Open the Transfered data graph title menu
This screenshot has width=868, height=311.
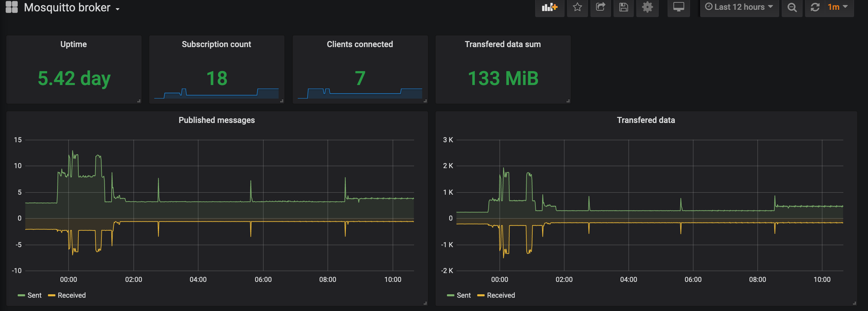coord(646,120)
